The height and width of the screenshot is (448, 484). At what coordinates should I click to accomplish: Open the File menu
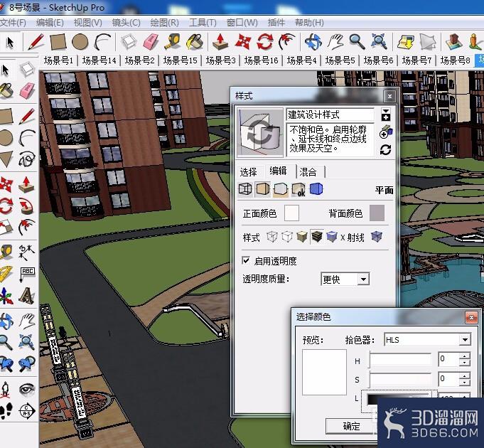point(13,23)
